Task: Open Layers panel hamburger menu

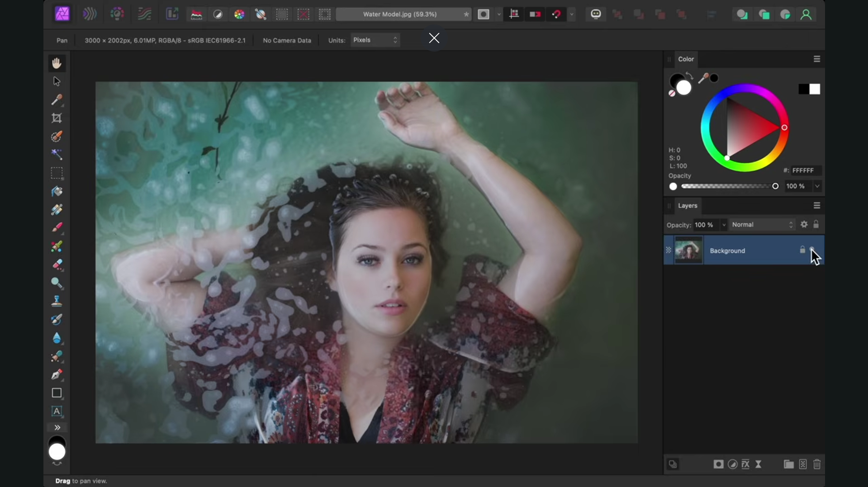Action: [817, 206]
